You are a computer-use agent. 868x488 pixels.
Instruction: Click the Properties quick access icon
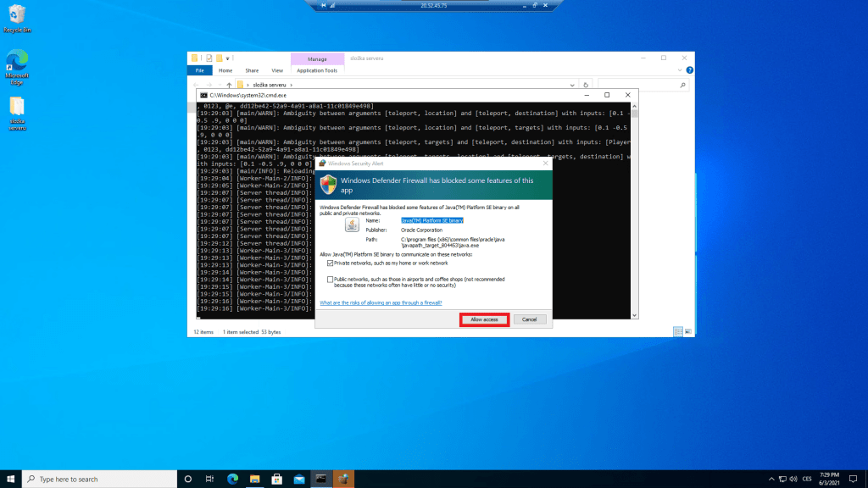(209, 58)
